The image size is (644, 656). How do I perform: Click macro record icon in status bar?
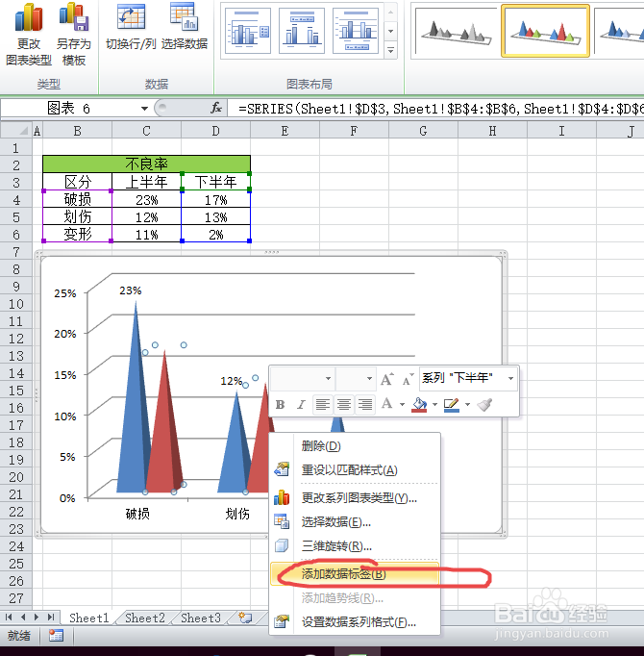coord(56,636)
